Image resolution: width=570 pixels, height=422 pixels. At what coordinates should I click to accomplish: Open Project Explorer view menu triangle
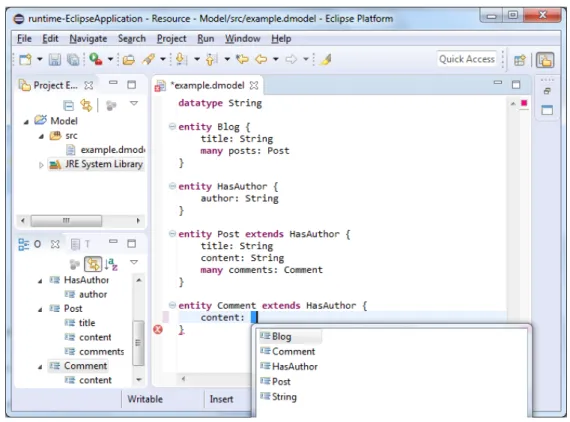[x=134, y=103]
